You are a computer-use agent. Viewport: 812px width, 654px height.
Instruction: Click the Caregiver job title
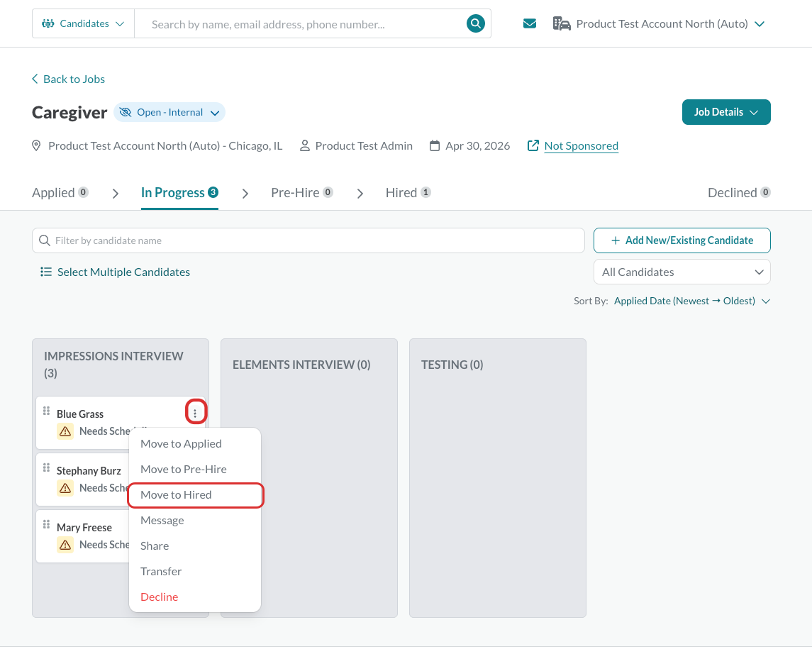pos(69,112)
